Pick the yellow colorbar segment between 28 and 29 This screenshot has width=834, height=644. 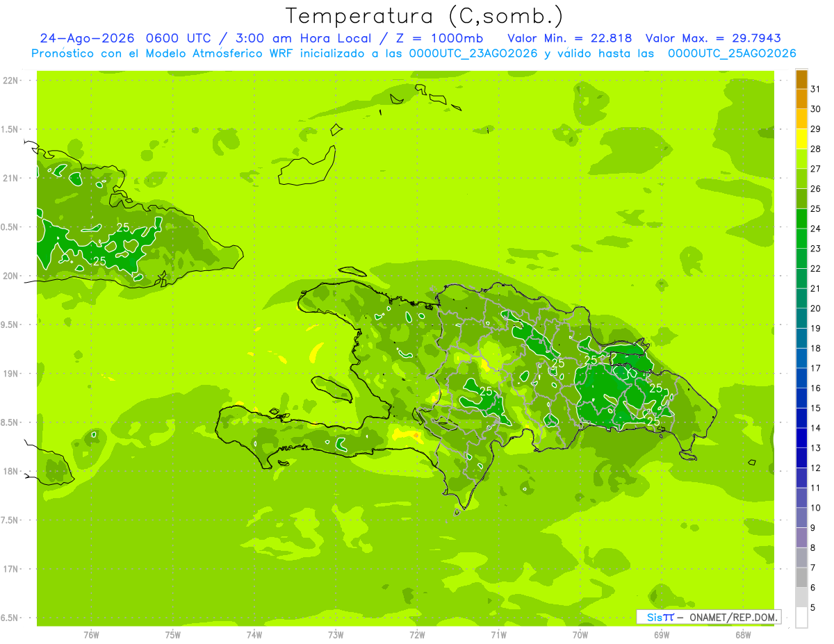click(x=801, y=139)
